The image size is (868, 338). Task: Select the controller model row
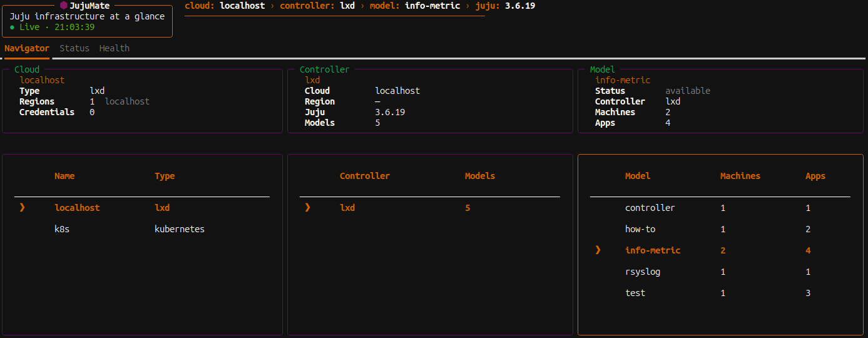click(x=650, y=208)
